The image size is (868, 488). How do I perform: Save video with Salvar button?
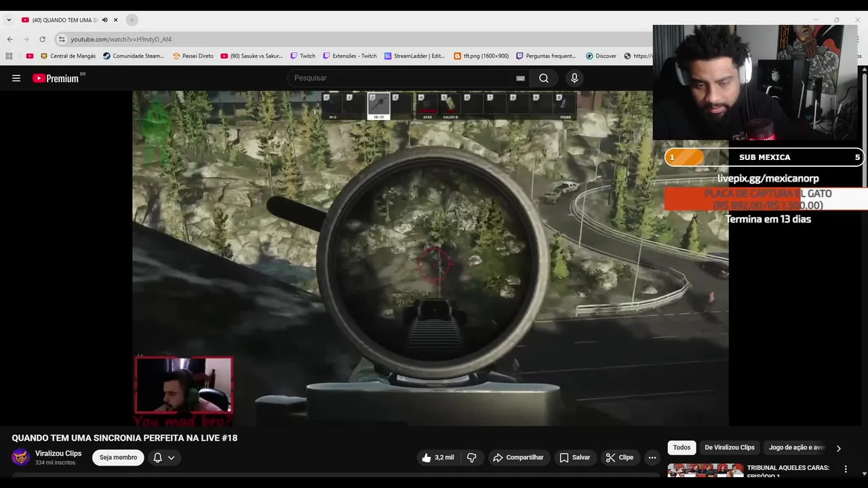click(x=574, y=457)
